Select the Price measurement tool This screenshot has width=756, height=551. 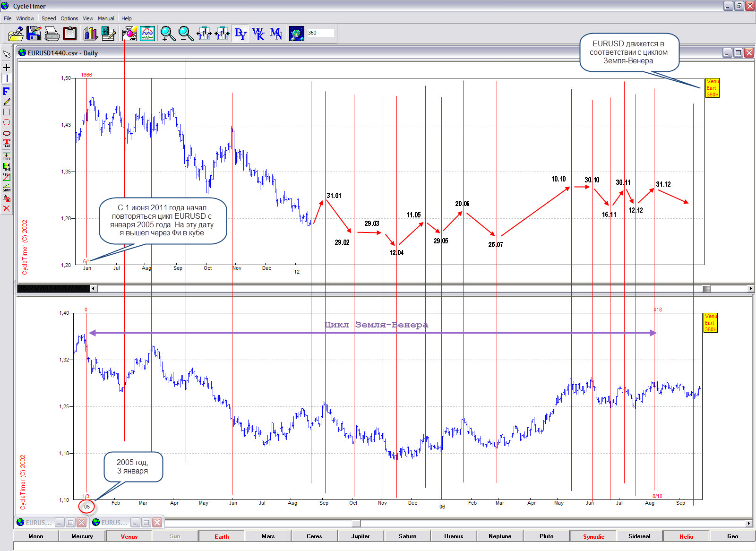coord(7,156)
